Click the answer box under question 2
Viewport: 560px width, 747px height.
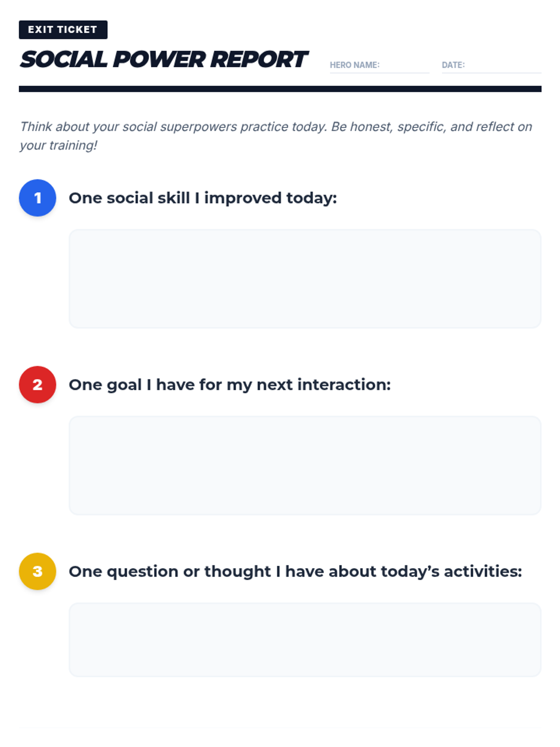coord(305,465)
